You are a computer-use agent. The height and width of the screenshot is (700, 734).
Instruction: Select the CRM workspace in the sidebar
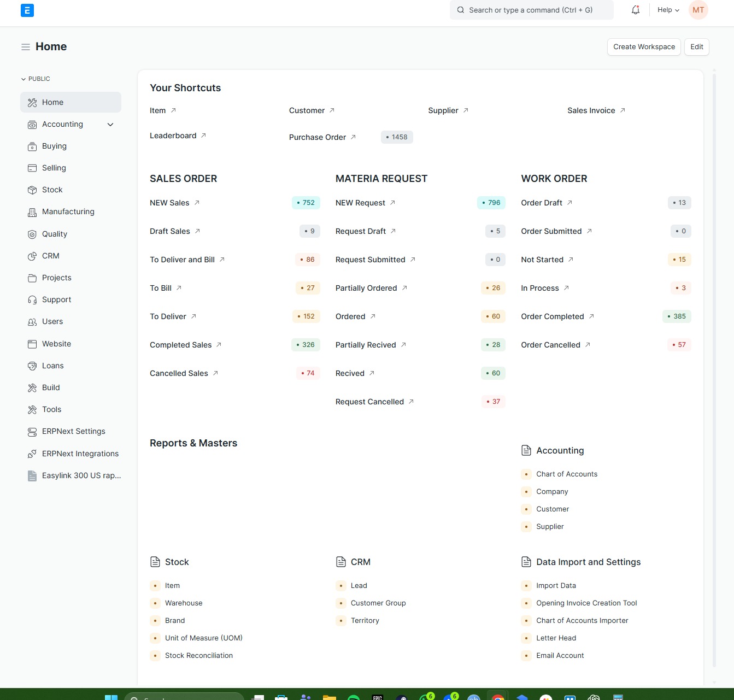point(50,256)
